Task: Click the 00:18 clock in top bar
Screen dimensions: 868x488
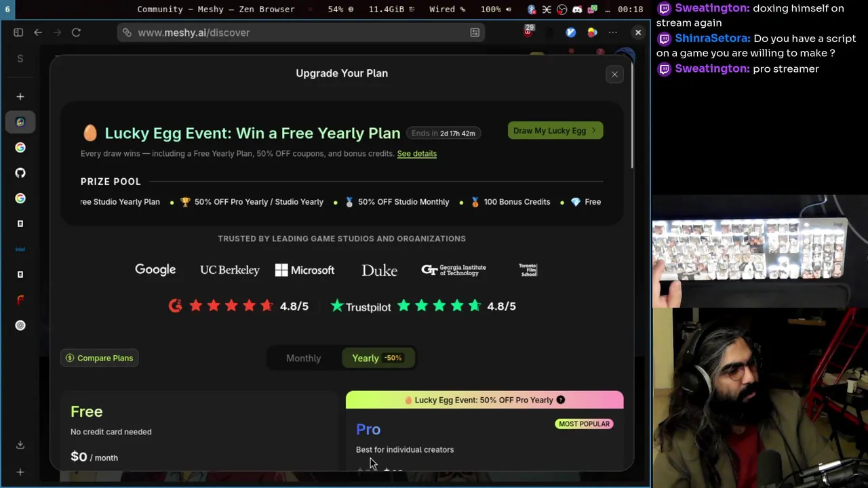Action: pos(631,9)
